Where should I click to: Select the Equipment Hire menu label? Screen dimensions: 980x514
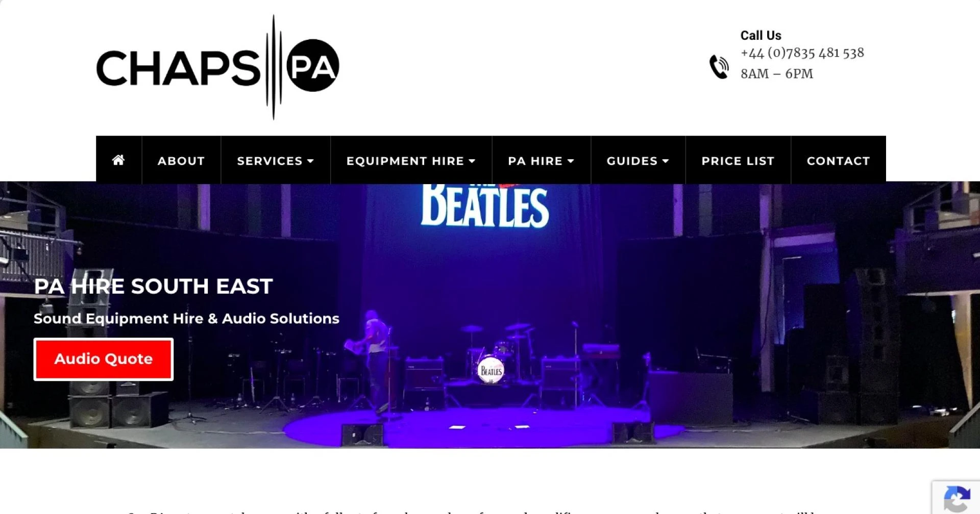[x=405, y=161]
